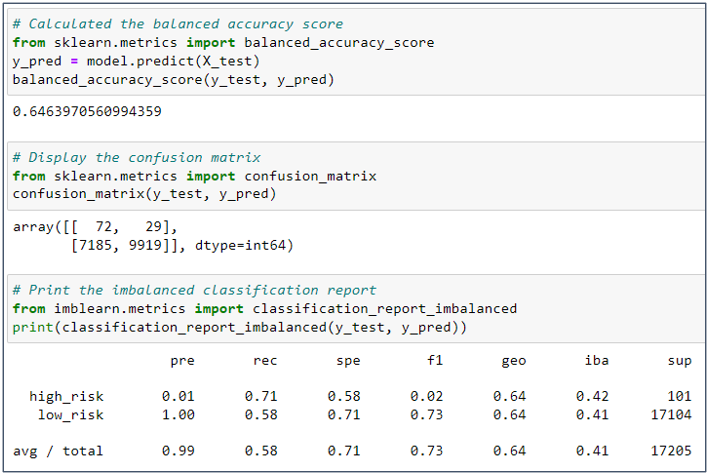Viewport: 708px width, 473px height.
Task: Click the 'sup' column header
Action: point(680,361)
